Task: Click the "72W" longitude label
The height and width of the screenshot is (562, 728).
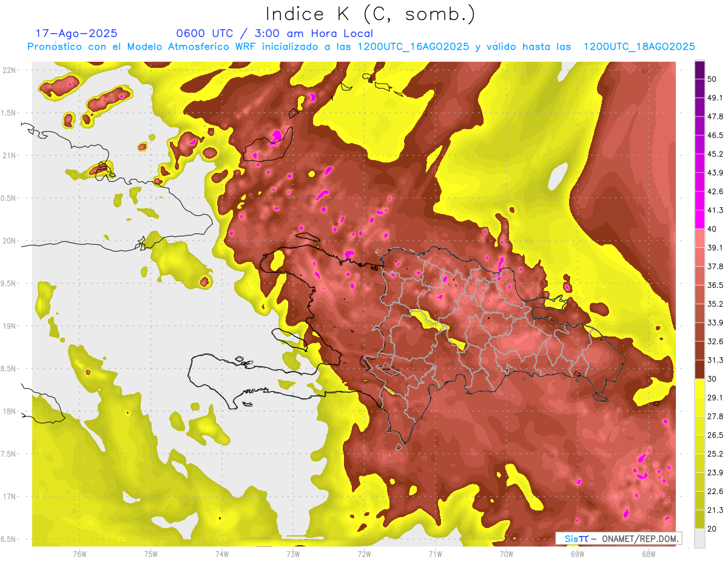Action: coord(364,554)
